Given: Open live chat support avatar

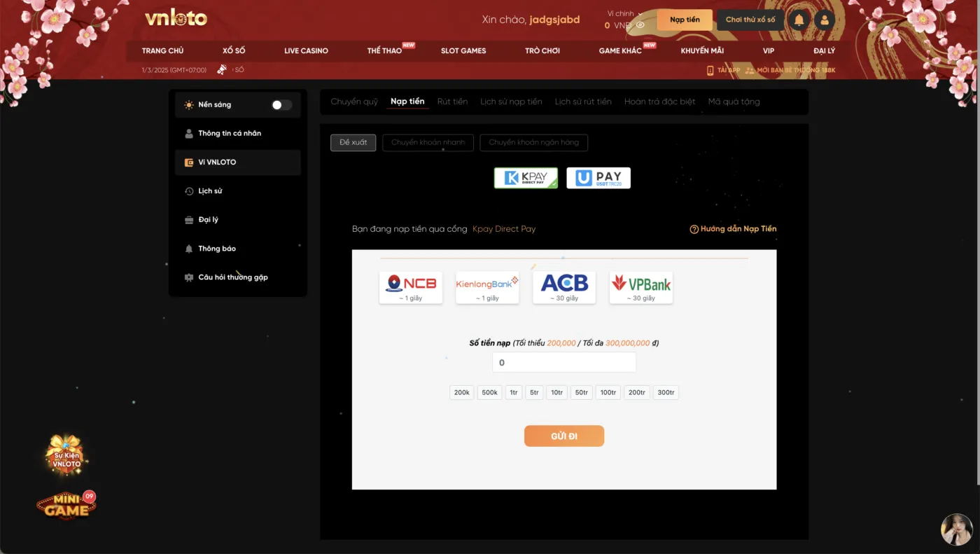Looking at the screenshot, I should pos(956,529).
